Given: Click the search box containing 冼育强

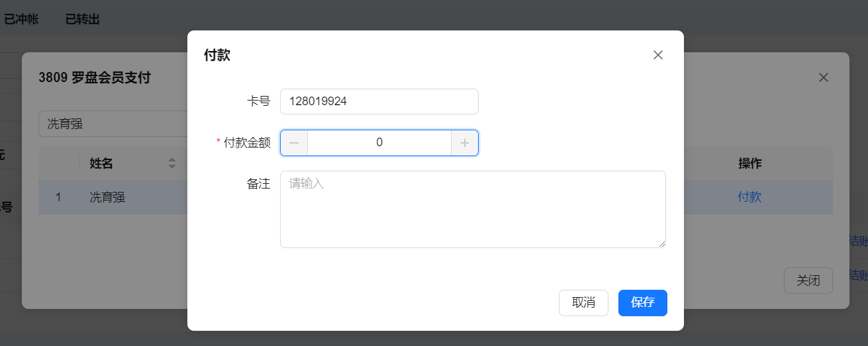Looking at the screenshot, I should (x=113, y=124).
